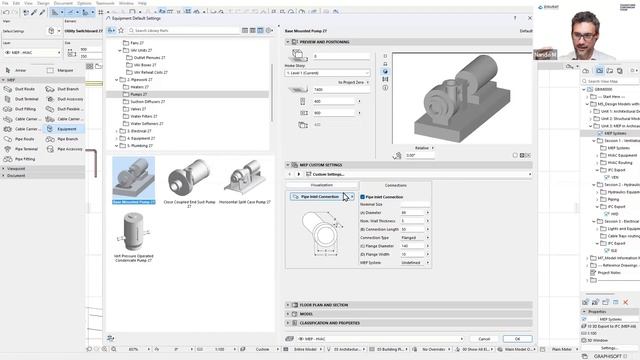Select the Marquee tool
Viewport: 640px width, 360px height.
coord(60,70)
